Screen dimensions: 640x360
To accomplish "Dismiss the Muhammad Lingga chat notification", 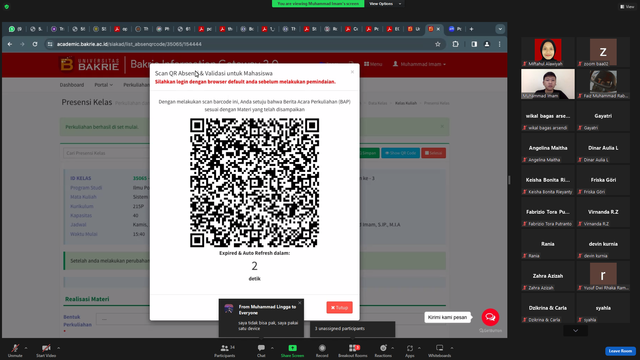I will pyautogui.click(x=300, y=303).
